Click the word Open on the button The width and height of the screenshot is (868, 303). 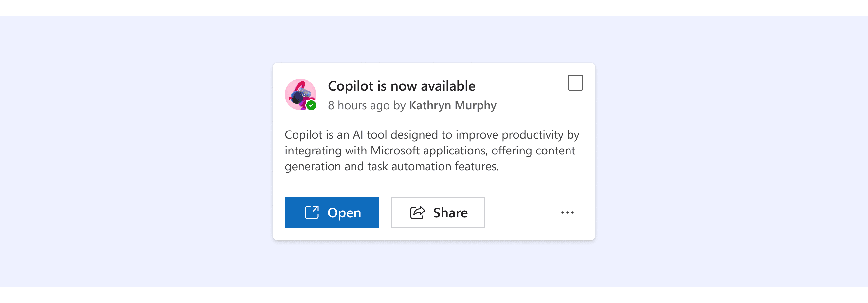point(344,213)
